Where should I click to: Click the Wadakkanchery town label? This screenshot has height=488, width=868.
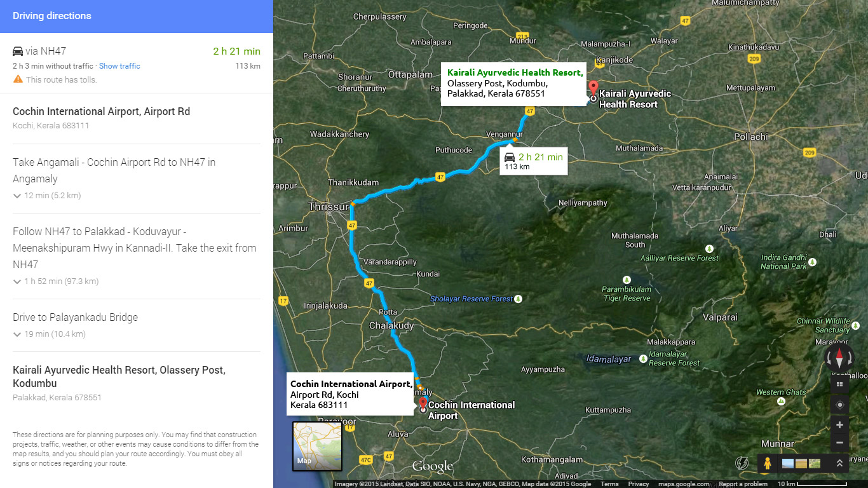click(339, 134)
